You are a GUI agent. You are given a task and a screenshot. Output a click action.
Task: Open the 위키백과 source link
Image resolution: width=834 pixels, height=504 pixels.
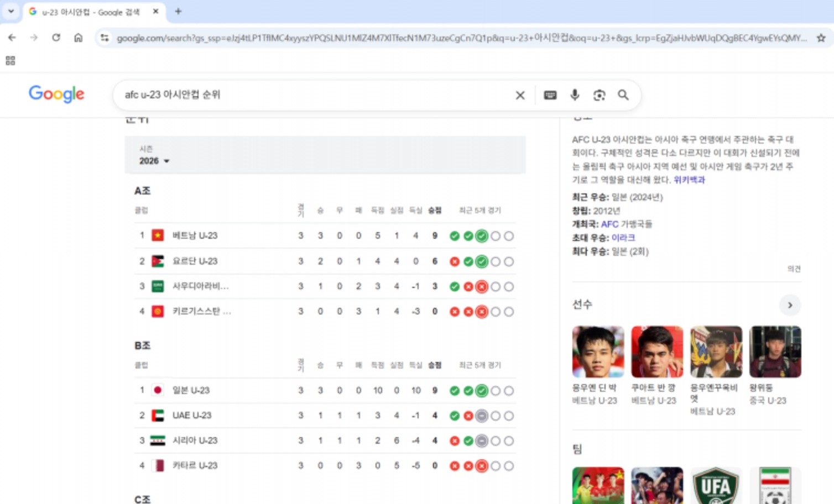click(689, 180)
